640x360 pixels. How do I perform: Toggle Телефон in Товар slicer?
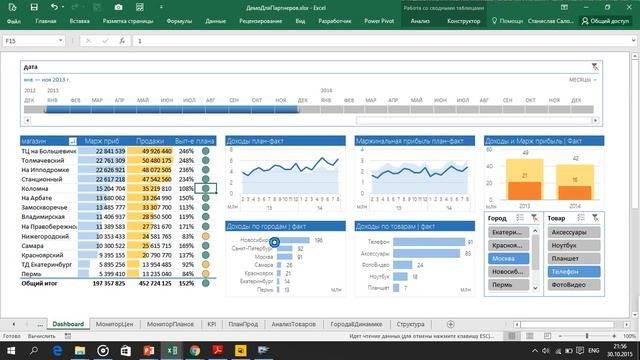[x=574, y=271]
